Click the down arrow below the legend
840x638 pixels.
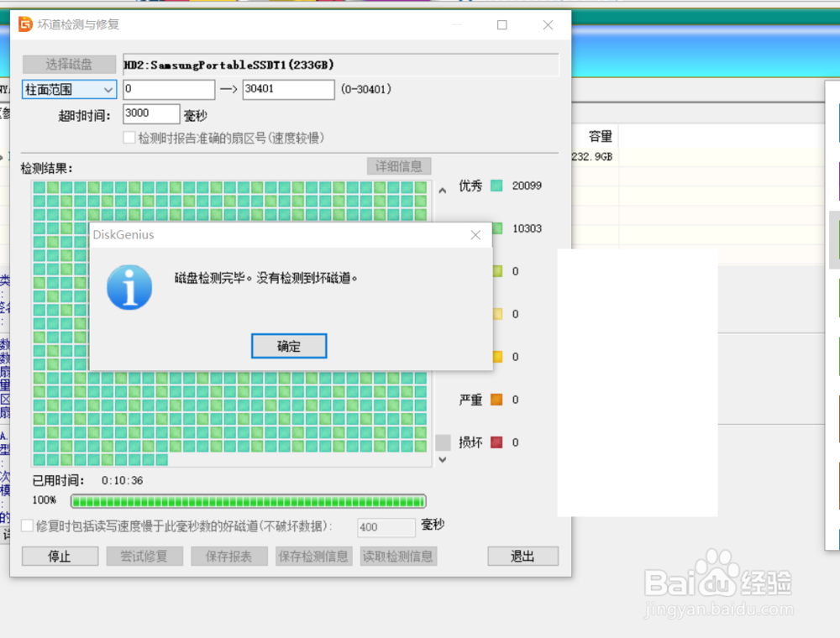442,458
